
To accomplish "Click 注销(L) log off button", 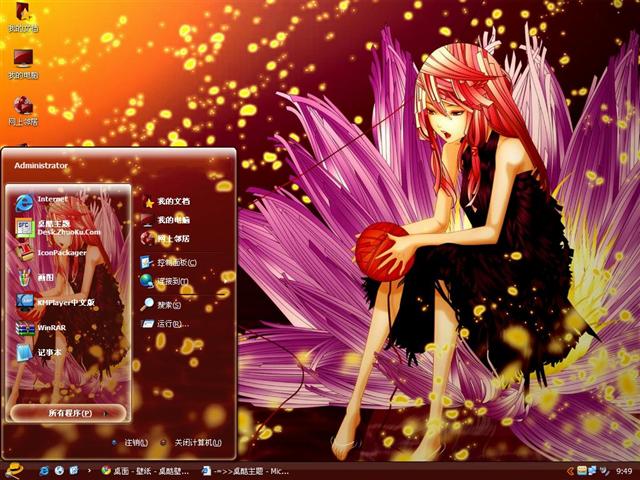I will 131,442.
